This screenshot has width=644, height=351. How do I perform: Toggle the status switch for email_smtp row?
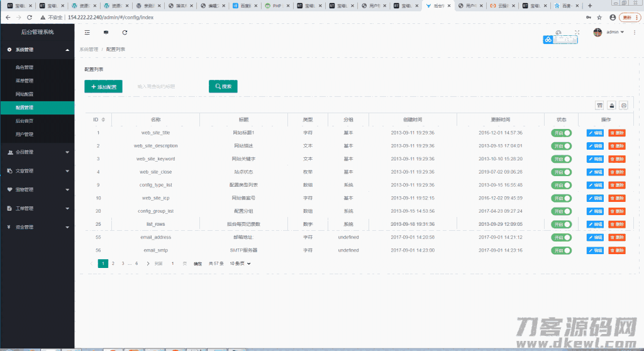(x=561, y=250)
